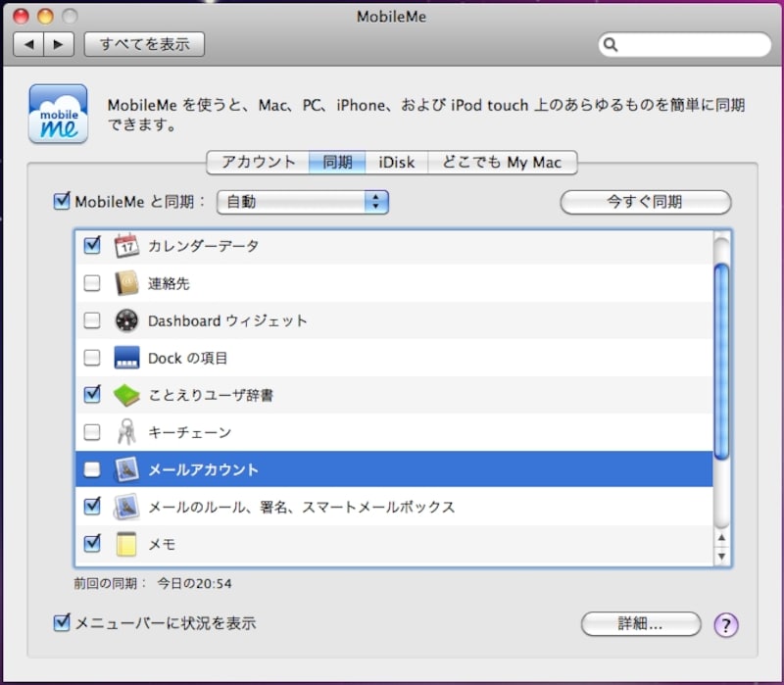784x685 pixels.
Task: Click the MobileMe cloud logo icon
Action: (59, 115)
